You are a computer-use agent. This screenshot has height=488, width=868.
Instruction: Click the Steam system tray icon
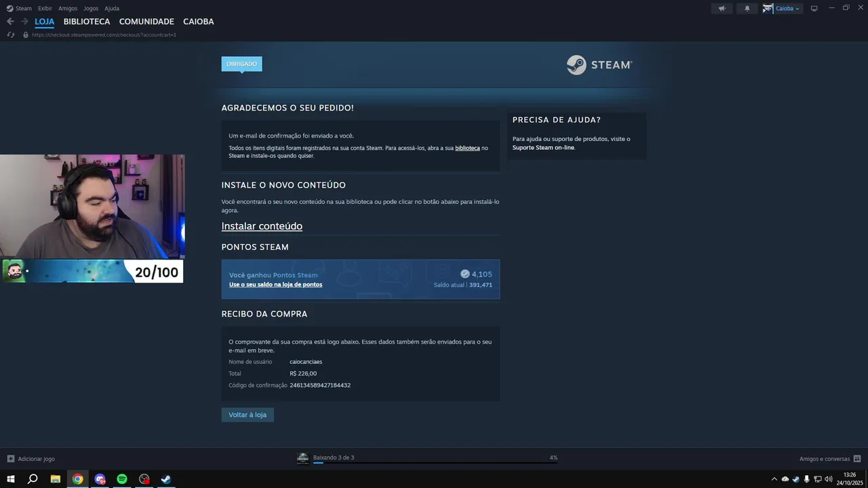coord(796,479)
